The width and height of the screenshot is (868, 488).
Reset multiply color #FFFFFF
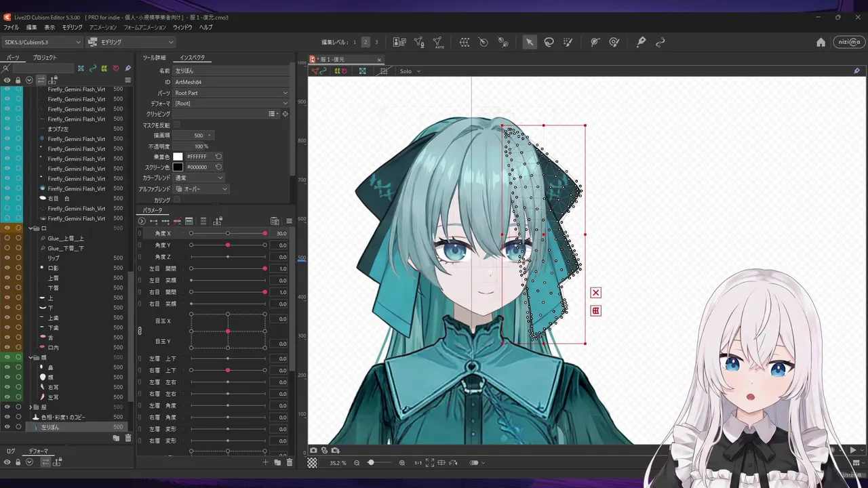[218, 157]
